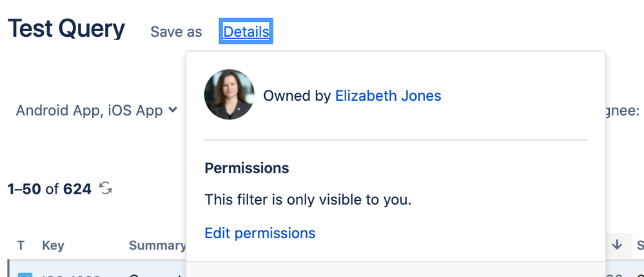
Task: Sort by the T type column header
Action: coord(21,245)
